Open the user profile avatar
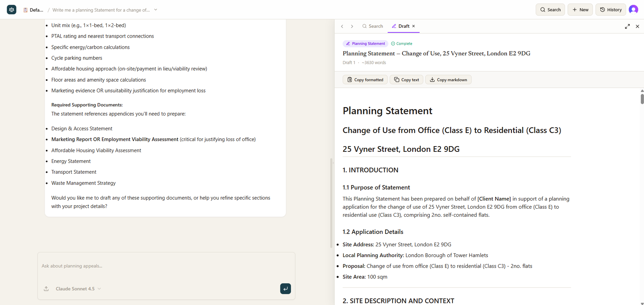 click(633, 10)
